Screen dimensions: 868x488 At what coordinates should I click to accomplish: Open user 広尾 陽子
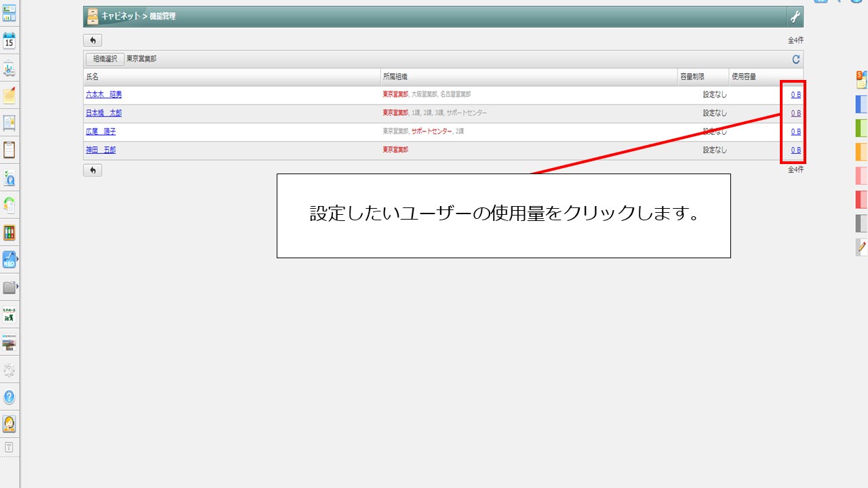click(101, 131)
